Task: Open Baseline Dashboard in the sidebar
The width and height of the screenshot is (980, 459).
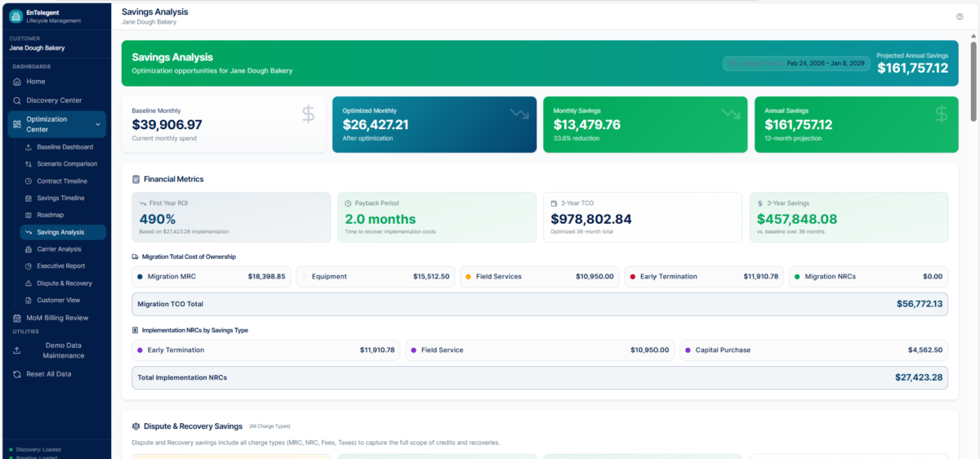Action: 65,147
